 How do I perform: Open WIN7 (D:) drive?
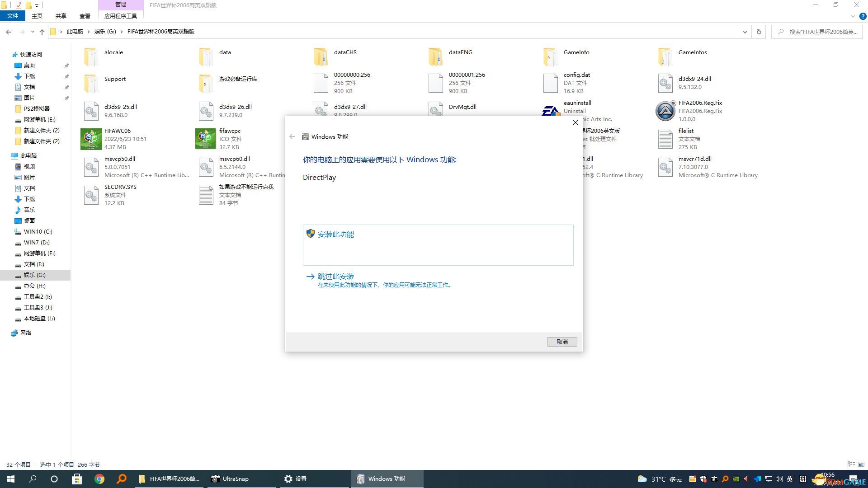pyautogui.click(x=37, y=242)
